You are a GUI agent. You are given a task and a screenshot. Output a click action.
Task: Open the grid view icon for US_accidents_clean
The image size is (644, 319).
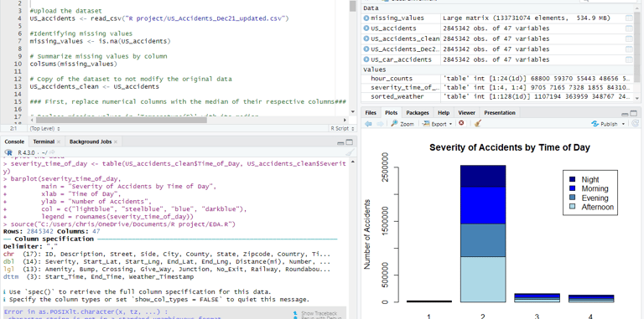point(629,39)
